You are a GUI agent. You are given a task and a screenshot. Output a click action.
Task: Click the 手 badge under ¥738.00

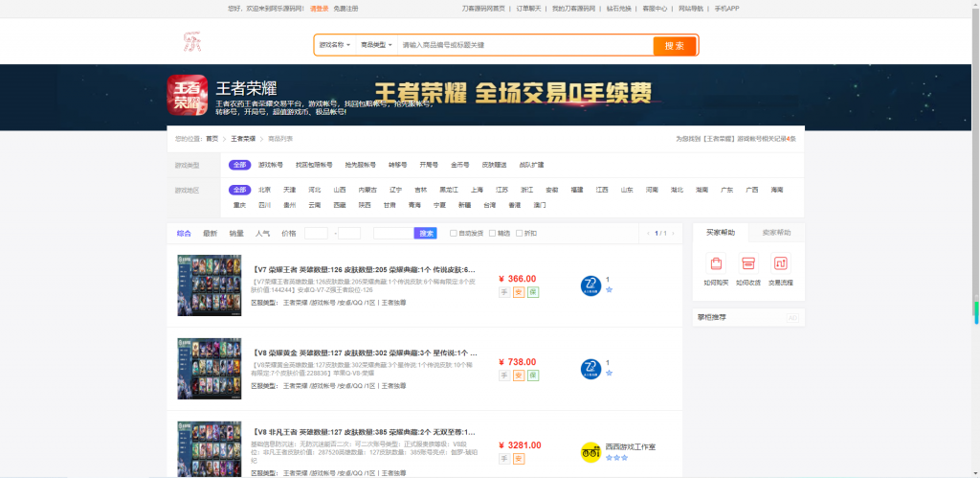(x=504, y=376)
